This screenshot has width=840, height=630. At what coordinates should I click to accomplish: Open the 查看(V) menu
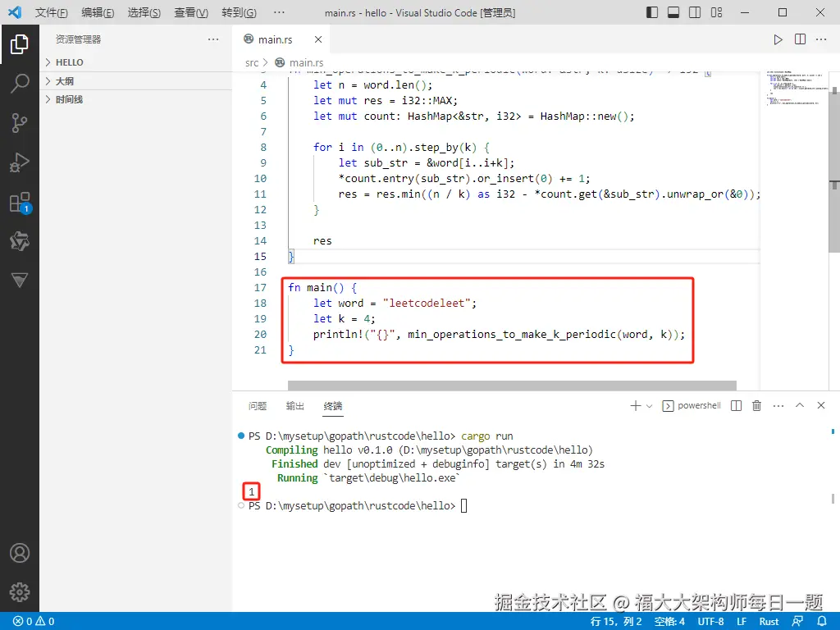(x=191, y=12)
